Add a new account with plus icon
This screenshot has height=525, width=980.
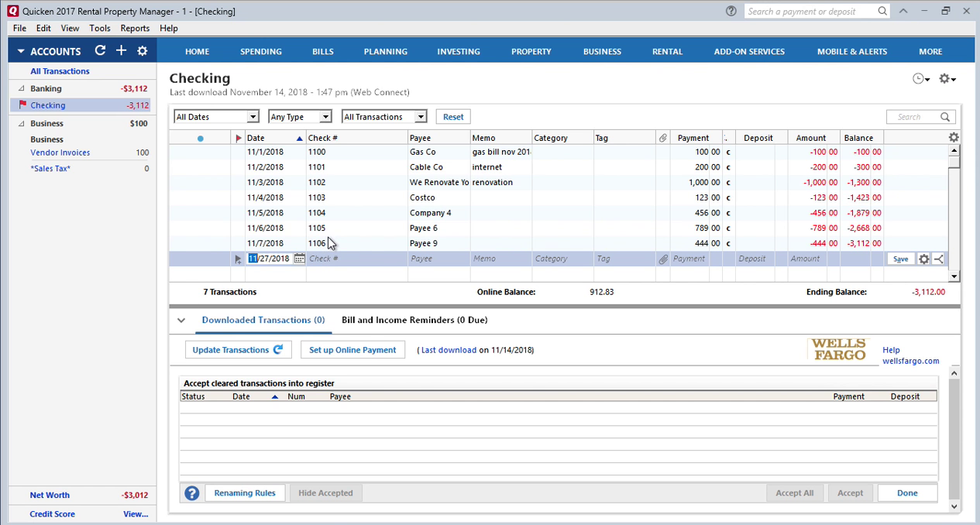121,50
